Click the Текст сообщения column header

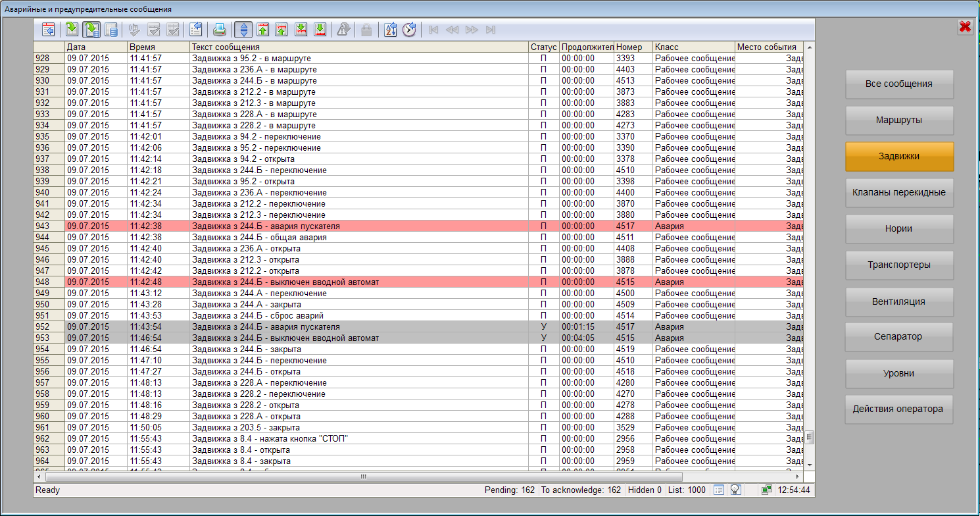(358, 47)
